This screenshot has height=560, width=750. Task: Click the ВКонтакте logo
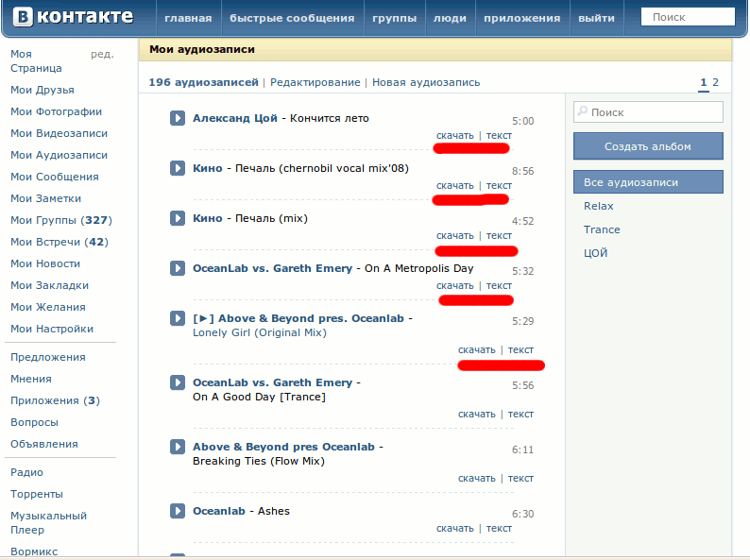pyautogui.click(x=73, y=17)
